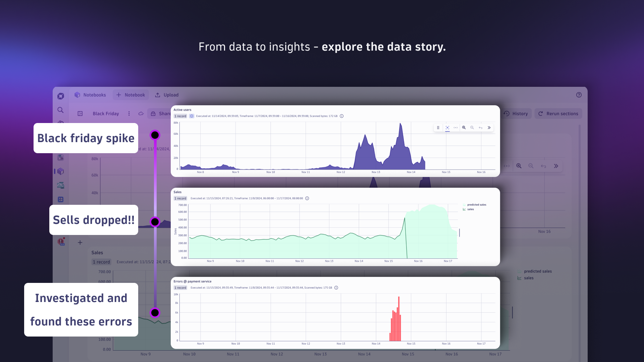Click the Upload button in toolbar
Viewport: 644px width, 362px height.
[x=167, y=95]
